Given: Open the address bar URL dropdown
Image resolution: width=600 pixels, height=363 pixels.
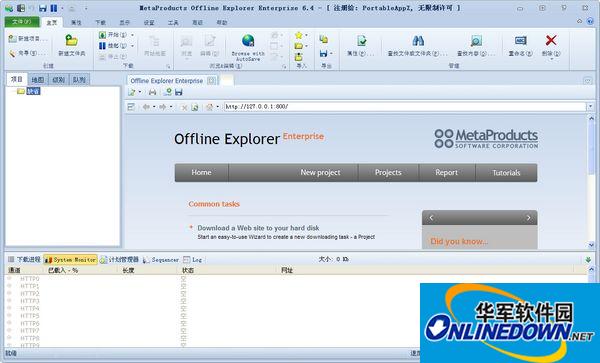Looking at the screenshot, I should pos(591,107).
